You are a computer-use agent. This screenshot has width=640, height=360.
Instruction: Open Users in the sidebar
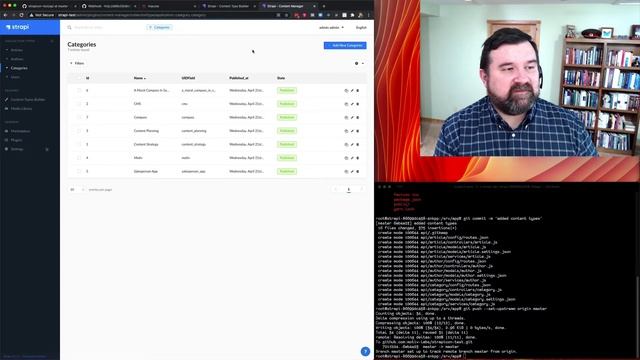click(15, 77)
